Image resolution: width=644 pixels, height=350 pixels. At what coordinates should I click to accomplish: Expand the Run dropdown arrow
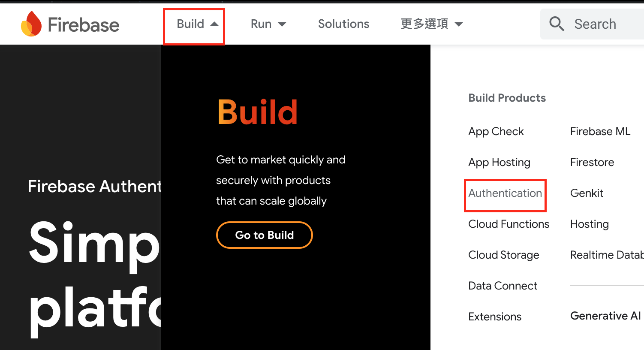coord(282,24)
